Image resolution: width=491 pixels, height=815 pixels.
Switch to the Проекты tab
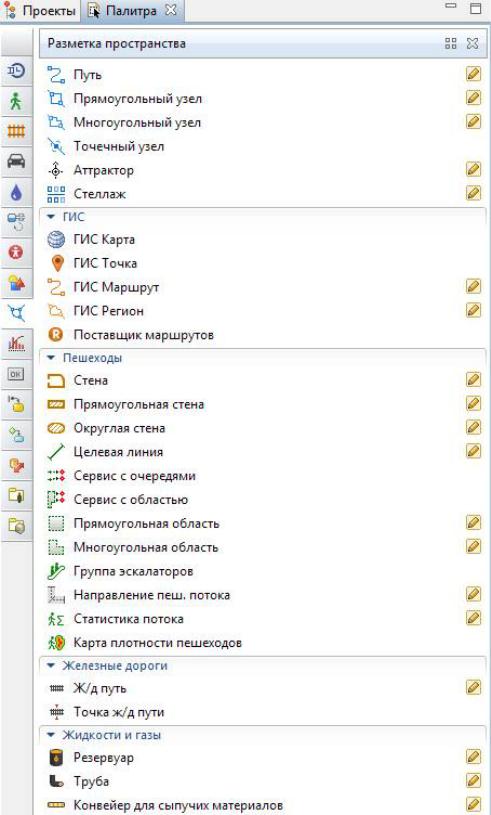coord(40,10)
